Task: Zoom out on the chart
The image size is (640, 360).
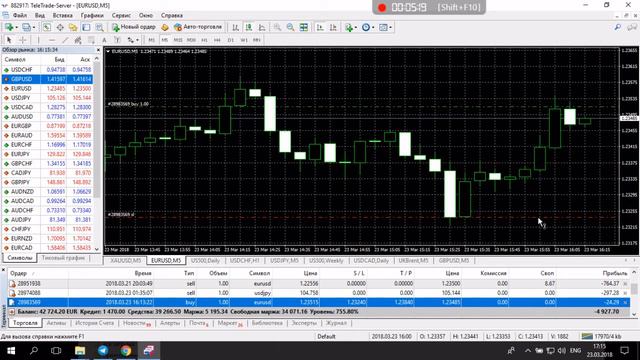Action: 290,27
